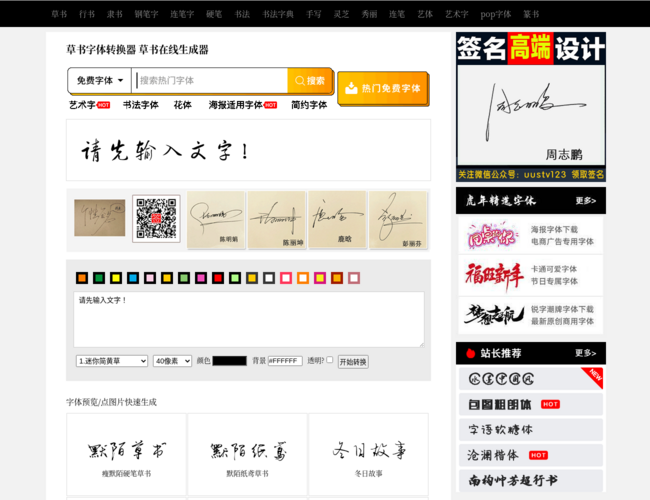650x500 pixels.
Task: Click the 开始转换 button
Action: 353,362
